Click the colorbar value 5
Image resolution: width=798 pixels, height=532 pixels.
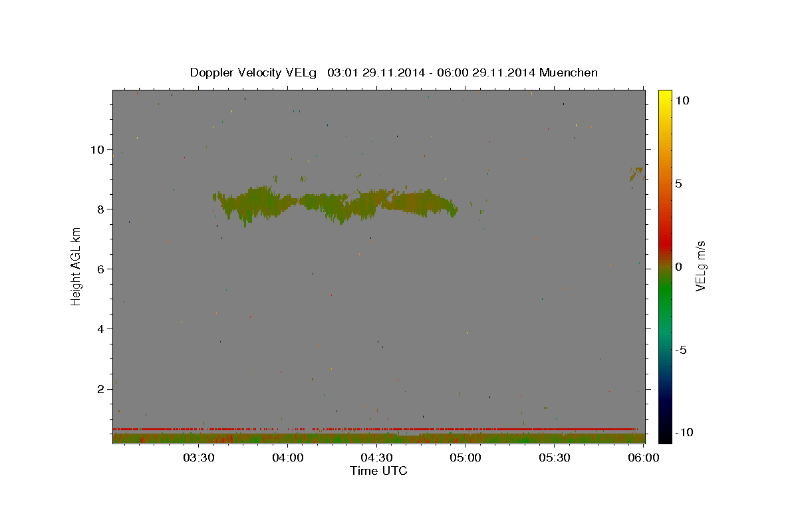[x=678, y=184]
